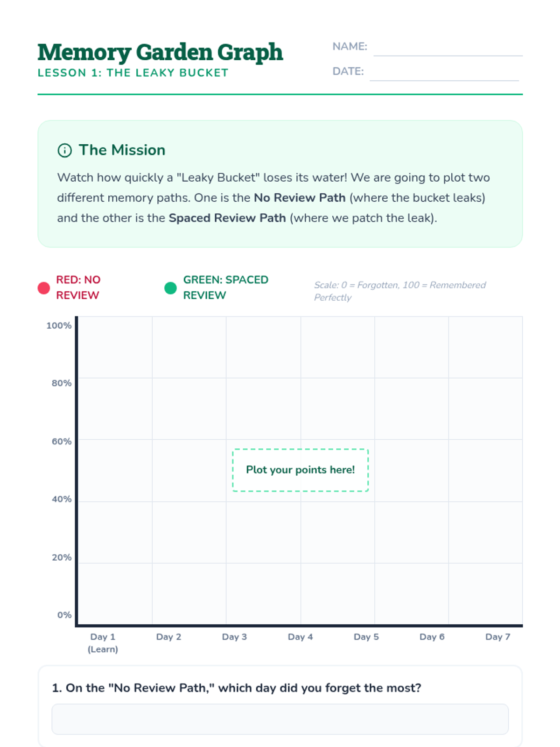Click the bold 'No Review Path' mission text
Screen dimensions: 560x747
[300, 198]
